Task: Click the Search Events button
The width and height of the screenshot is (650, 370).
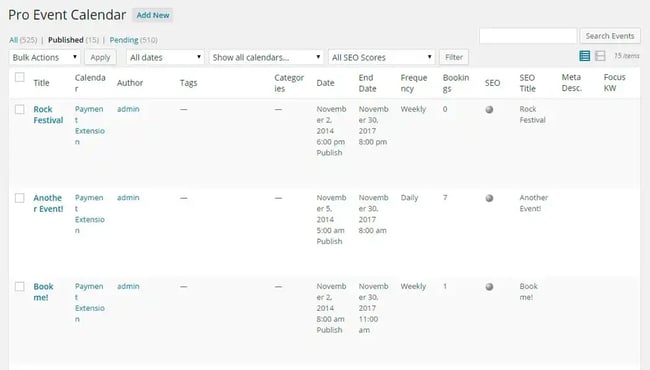Action: click(610, 36)
